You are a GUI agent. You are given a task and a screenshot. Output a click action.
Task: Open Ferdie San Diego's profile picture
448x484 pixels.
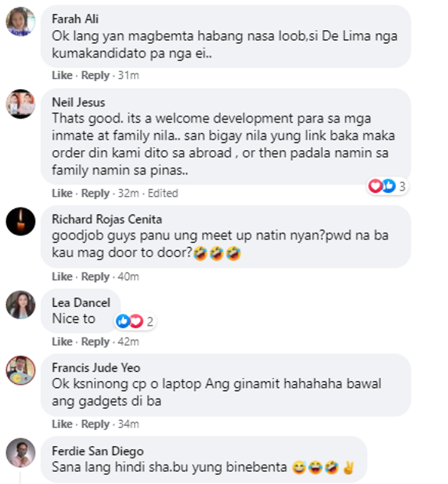(21, 452)
